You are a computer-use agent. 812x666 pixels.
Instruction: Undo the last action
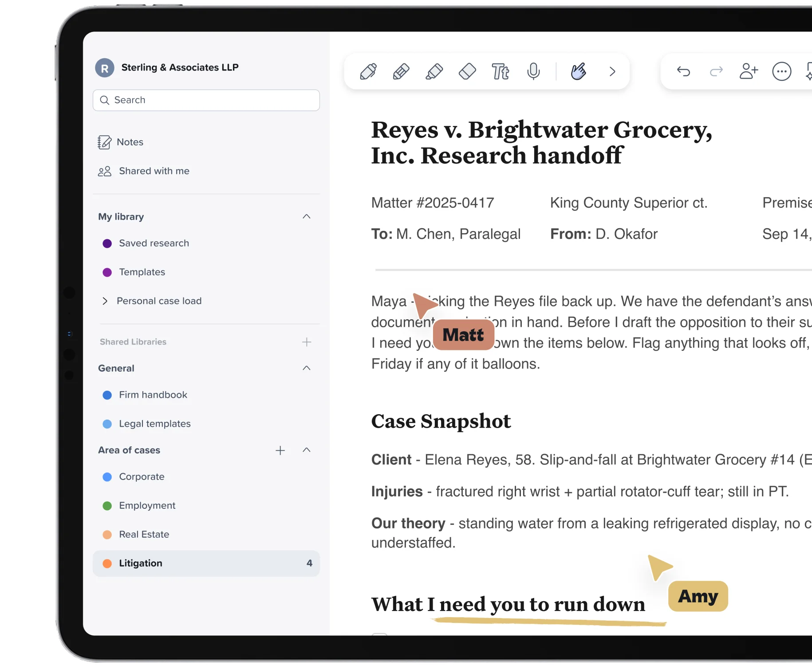[x=683, y=71]
